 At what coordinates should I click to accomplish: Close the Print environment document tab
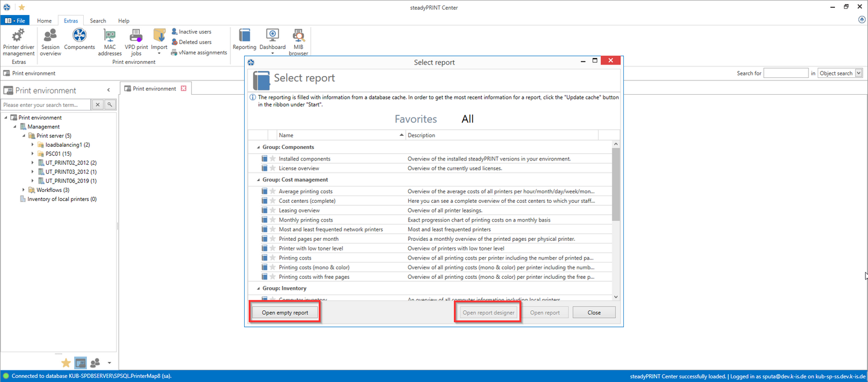184,89
